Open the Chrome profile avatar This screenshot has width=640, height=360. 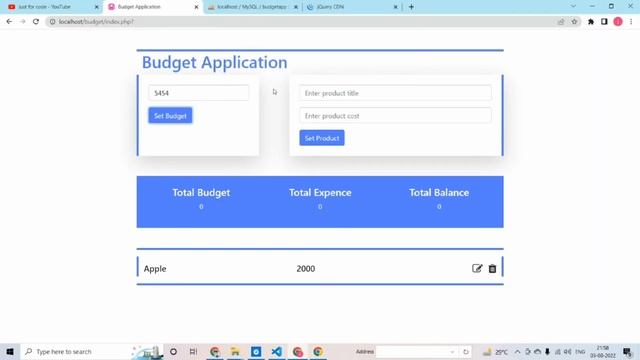[618, 22]
